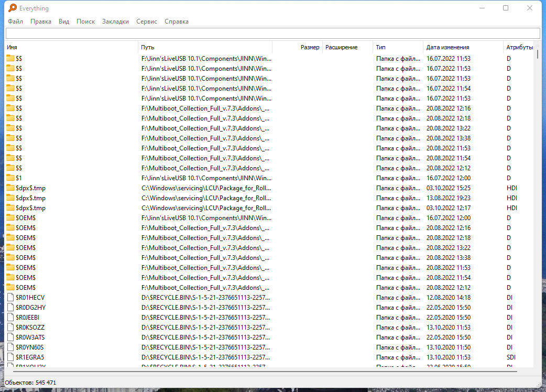Click the $OEM$ name dated 20.08.2022 12:16

(x=26, y=227)
